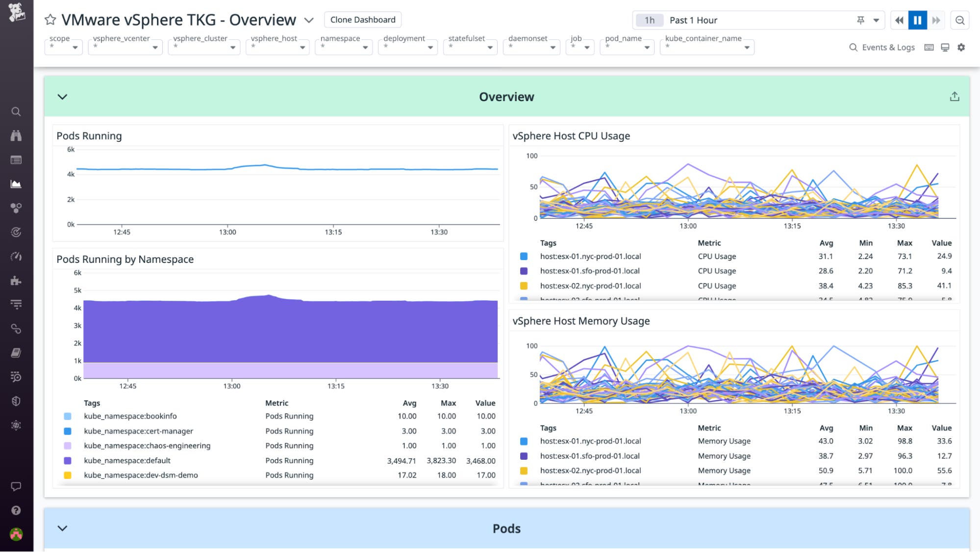The height and width of the screenshot is (552, 980).
Task: Open the namespace template variable dropdown
Action: click(365, 48)
